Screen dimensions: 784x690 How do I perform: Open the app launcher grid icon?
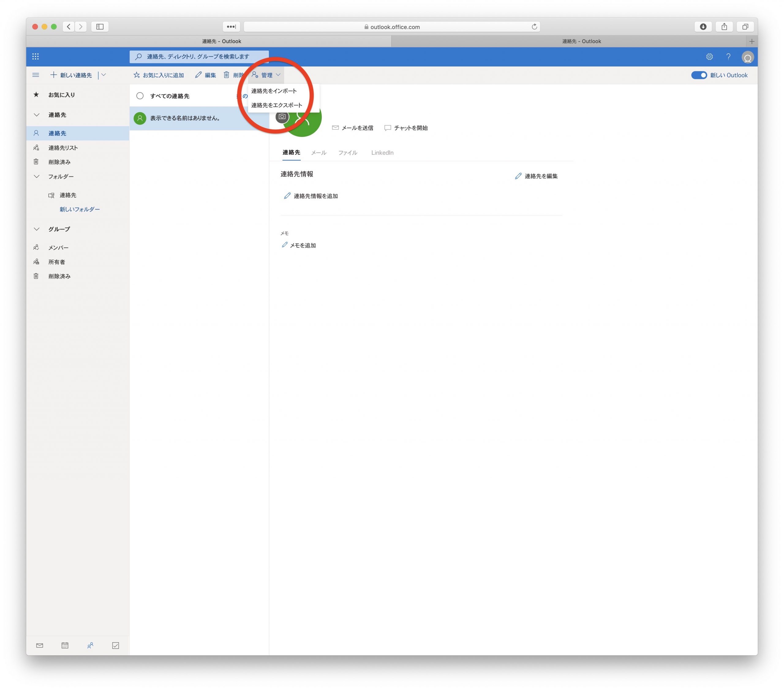click(36, 57)
